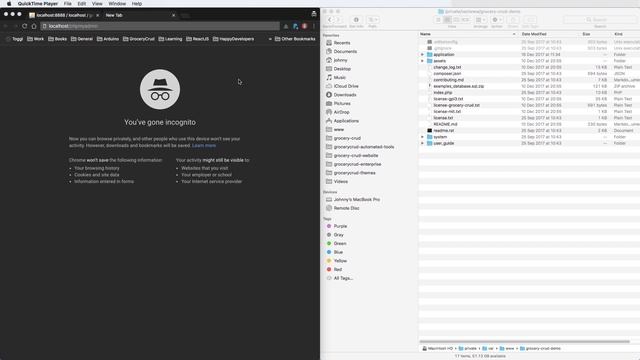Open the Arduino bookmarks folder
The height and width of the screenshot is (360, 640).
click(108, 39)
